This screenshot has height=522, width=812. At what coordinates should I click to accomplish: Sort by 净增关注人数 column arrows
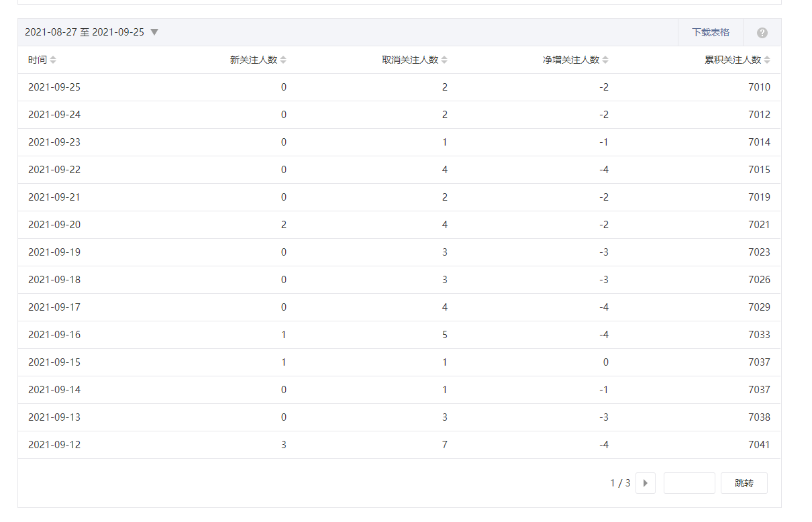pyautogui.click(x=605, y=60)
